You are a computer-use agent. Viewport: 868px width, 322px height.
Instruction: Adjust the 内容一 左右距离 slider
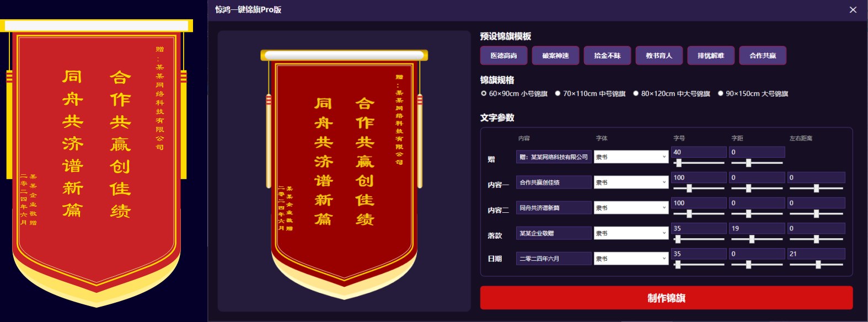(816, 189)
